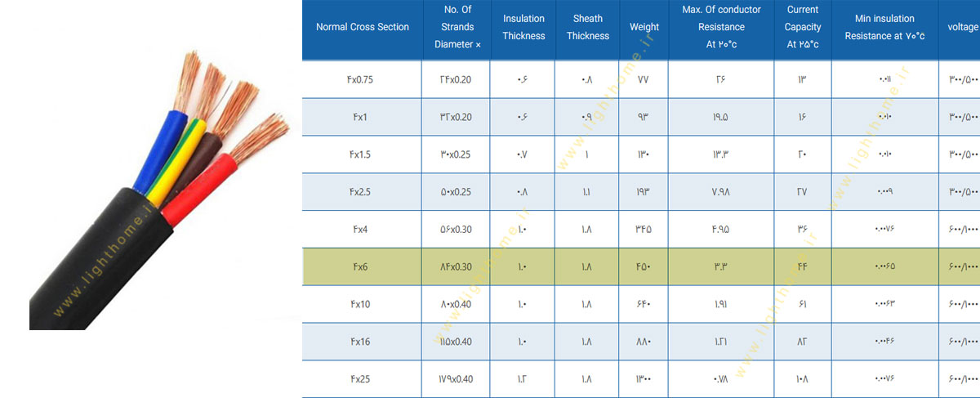This screenshot has height=398, width=980.
Task: Click the x10 cross section cell
Action: pyautogui.click(x=361, y=304)
